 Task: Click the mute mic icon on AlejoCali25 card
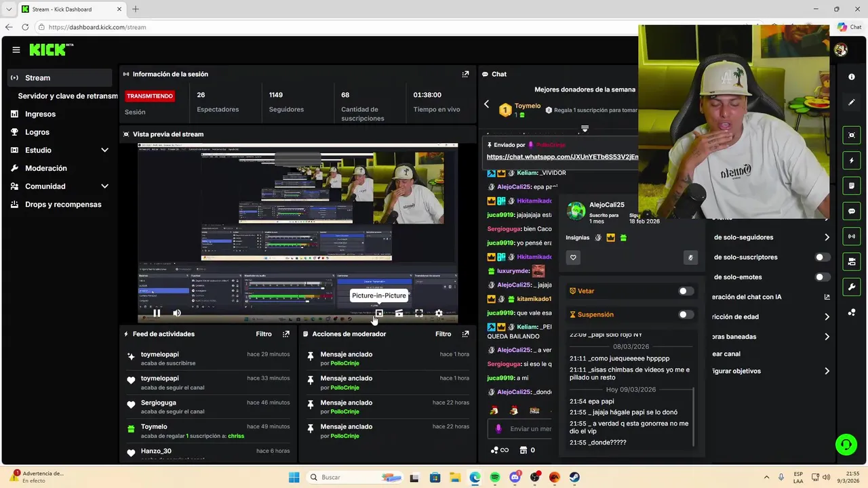pyautogui.click(x=690, y=258)
